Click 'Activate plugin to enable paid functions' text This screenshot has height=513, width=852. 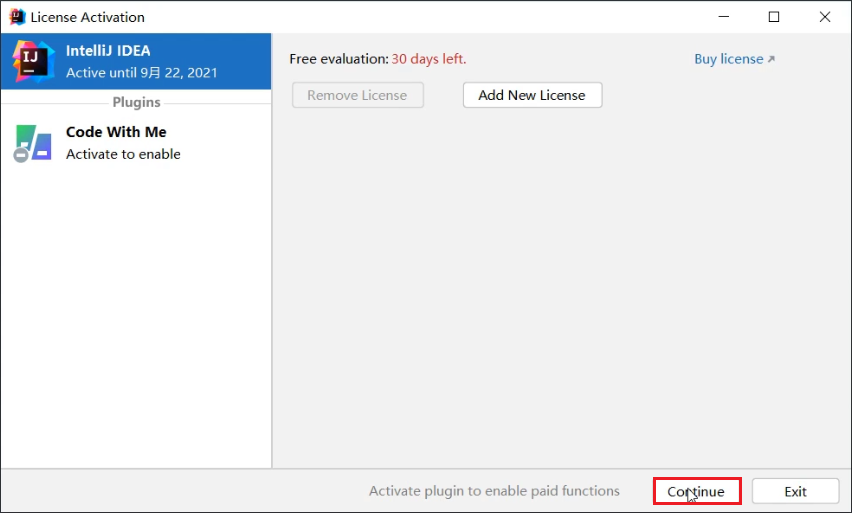(494, 491)
